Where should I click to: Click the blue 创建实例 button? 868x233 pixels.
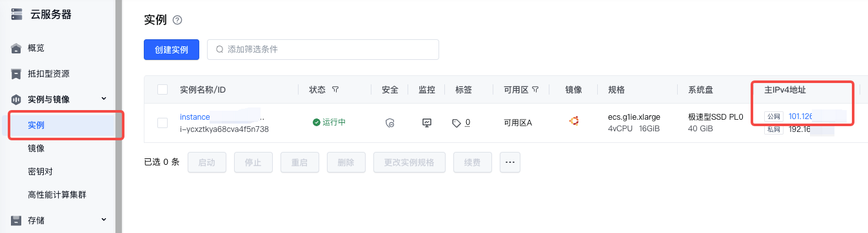(172, 50)
